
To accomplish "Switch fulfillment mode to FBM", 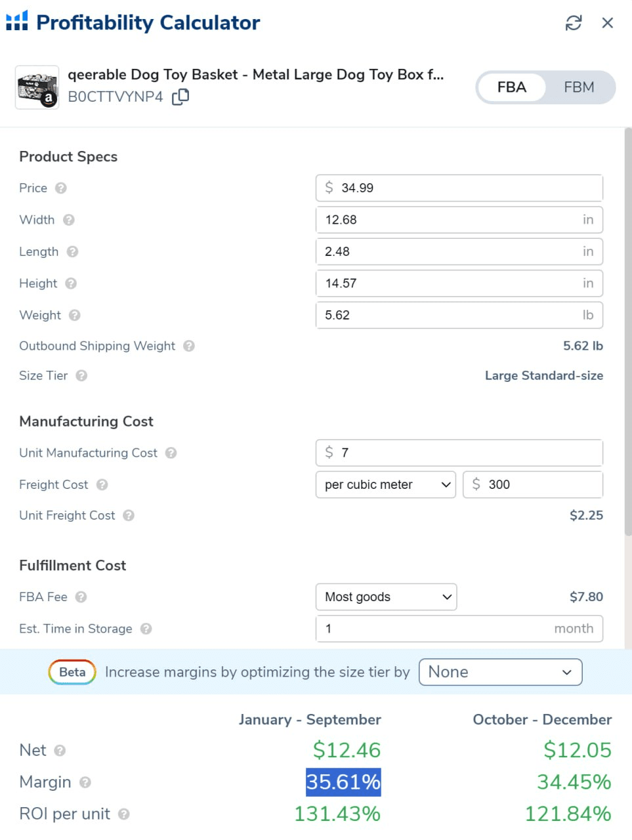I will 579,87.
